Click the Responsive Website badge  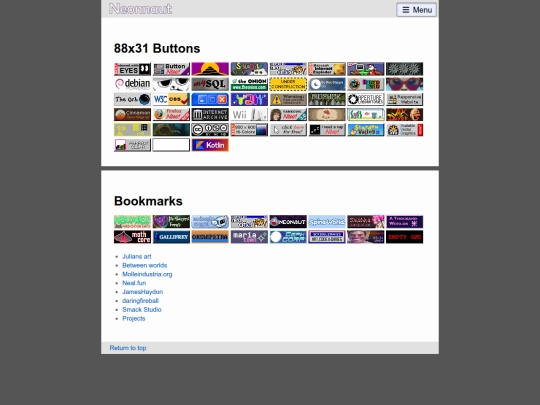405,100
